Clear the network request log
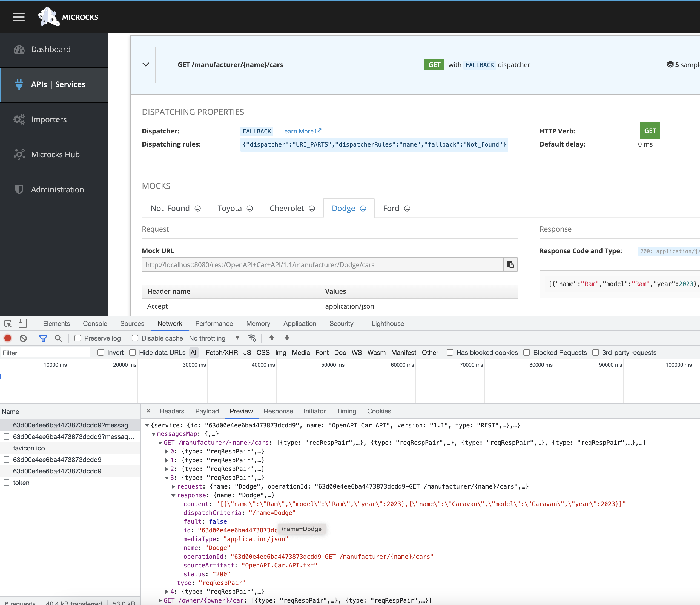 point(23,338)
